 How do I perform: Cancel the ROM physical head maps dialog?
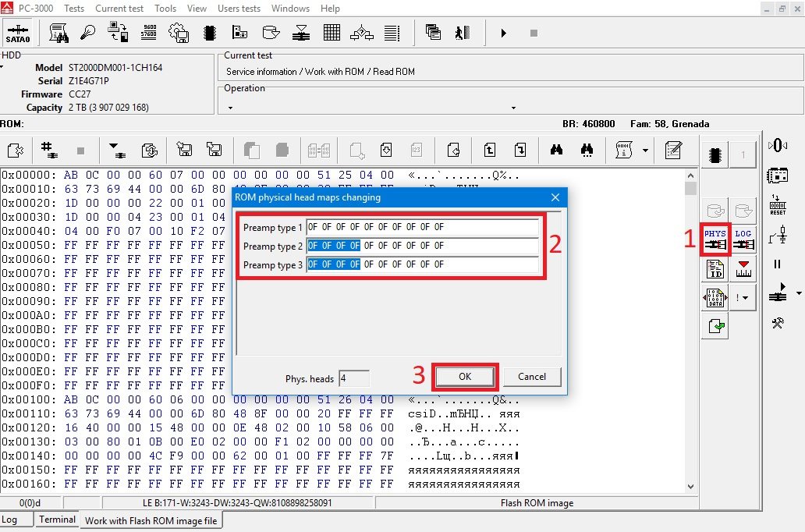[x=532, y=377]
